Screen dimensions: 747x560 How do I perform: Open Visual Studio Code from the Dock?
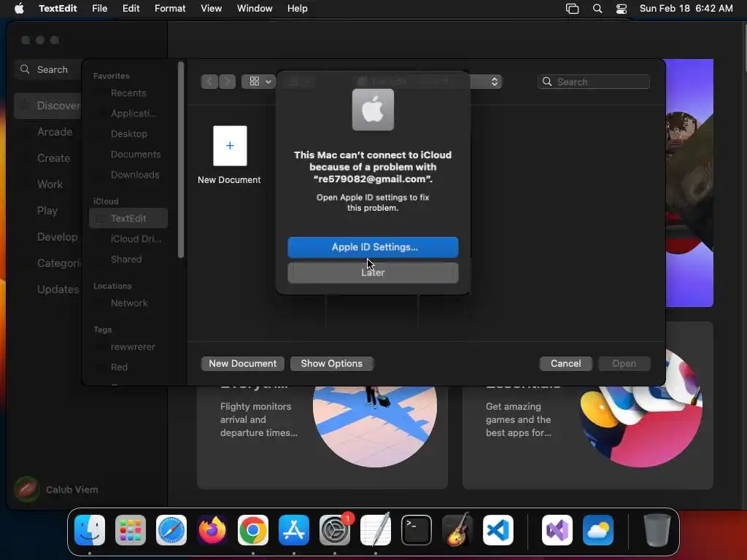tap(498, 530)
